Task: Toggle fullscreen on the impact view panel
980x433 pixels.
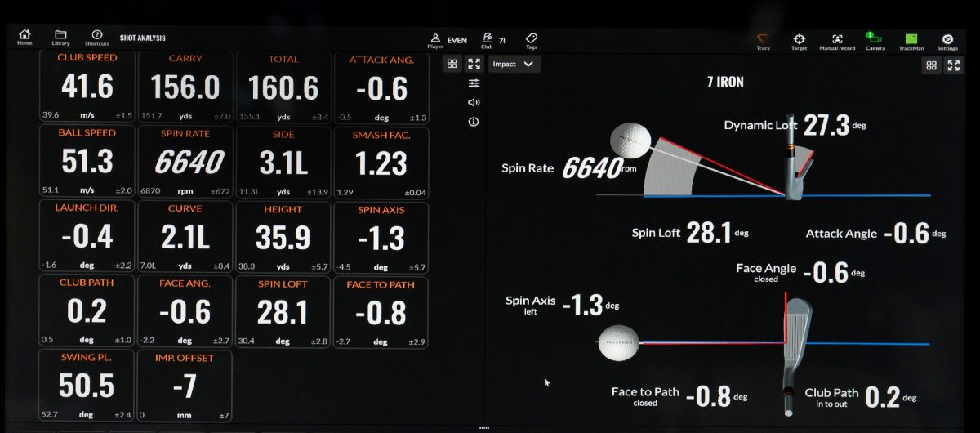Action: tap(953, 65)
